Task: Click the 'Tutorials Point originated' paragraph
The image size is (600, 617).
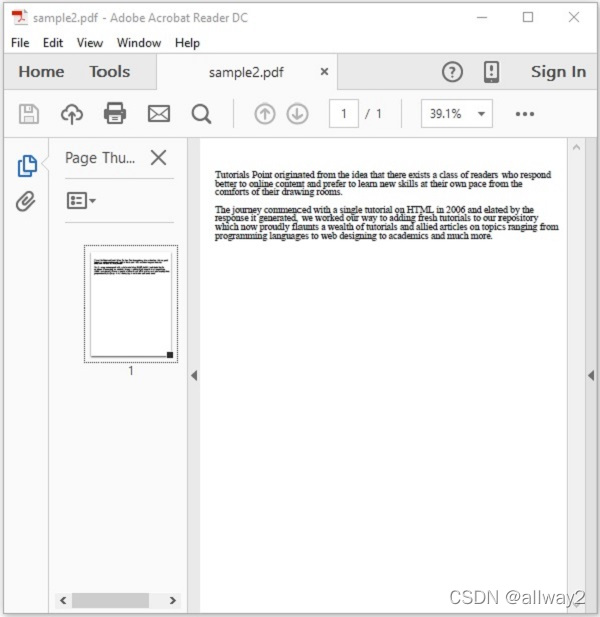Action: pyautogui.click(x=383, y=183)
